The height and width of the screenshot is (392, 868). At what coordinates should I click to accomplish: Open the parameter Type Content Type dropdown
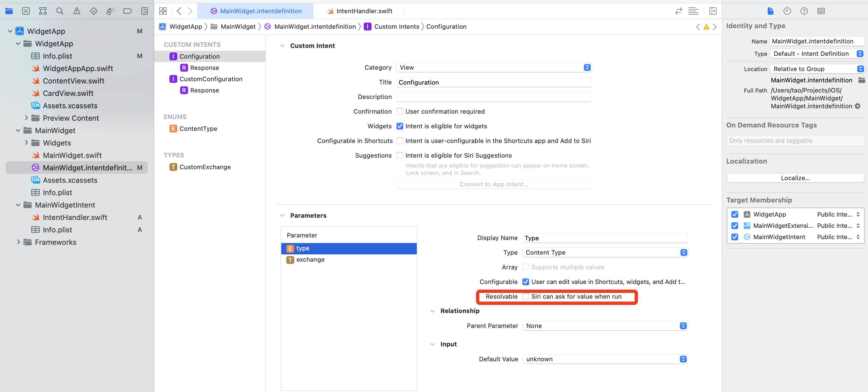pyautogui.click(x=605, y=252)
